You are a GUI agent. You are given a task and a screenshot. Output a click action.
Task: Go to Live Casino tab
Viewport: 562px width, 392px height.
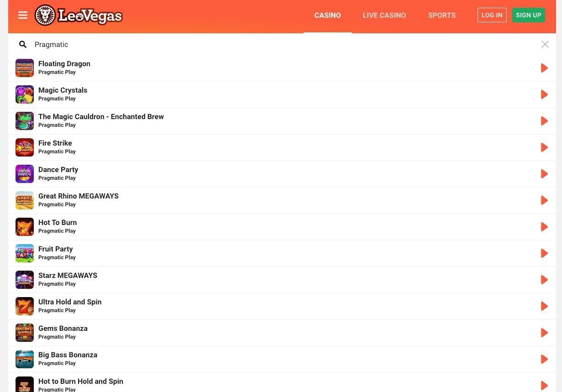click(384, 16)
